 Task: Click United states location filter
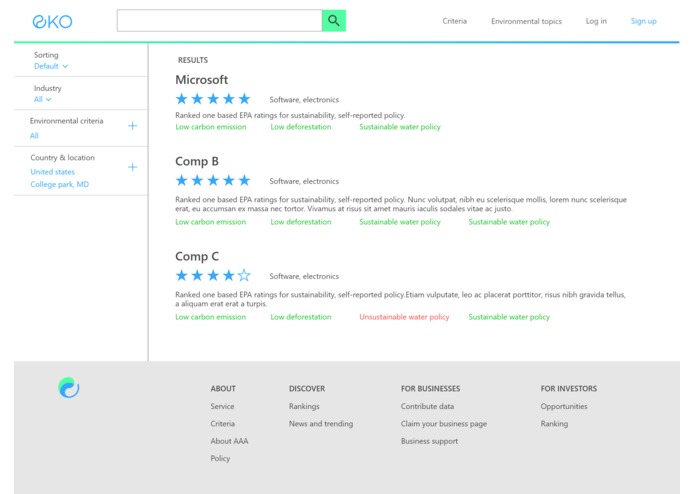tap(52, 172)
